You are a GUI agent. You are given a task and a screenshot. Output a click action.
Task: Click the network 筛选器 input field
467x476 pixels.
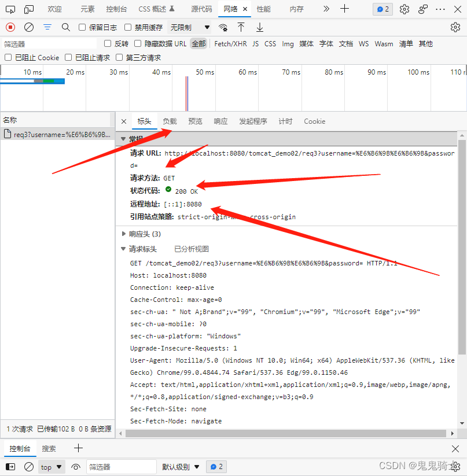pyautogui.click(x=49, y=44)
